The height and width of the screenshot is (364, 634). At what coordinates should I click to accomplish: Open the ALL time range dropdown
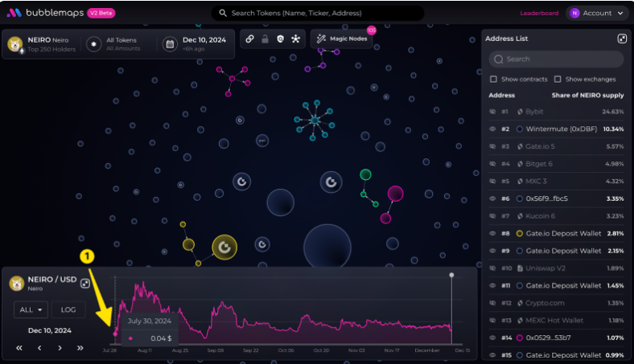pyautogui.click(x=31, y=309)
